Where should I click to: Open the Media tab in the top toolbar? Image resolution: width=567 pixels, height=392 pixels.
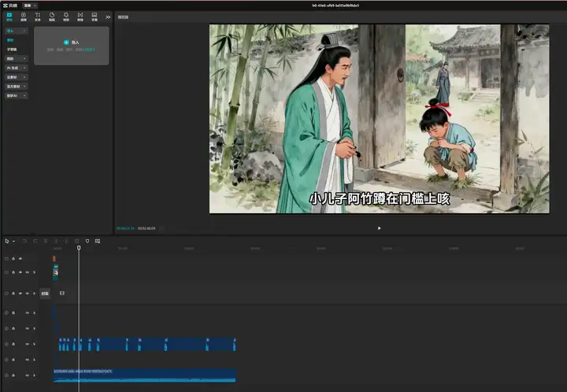(9, 17)
